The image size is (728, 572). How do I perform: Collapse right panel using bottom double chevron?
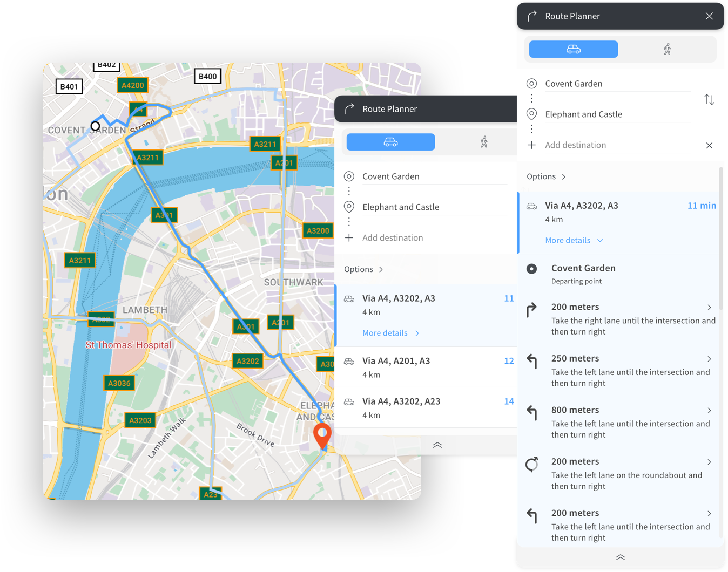(620, 557)
